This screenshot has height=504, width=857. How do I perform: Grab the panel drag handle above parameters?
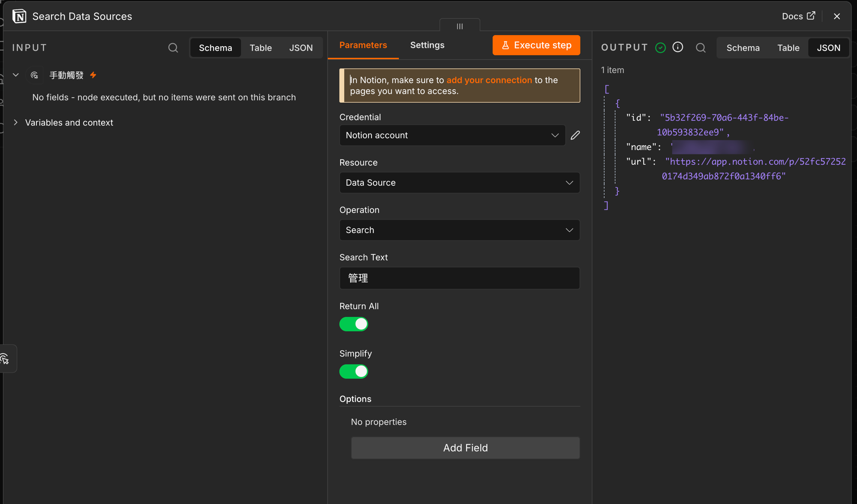[460, 26]
